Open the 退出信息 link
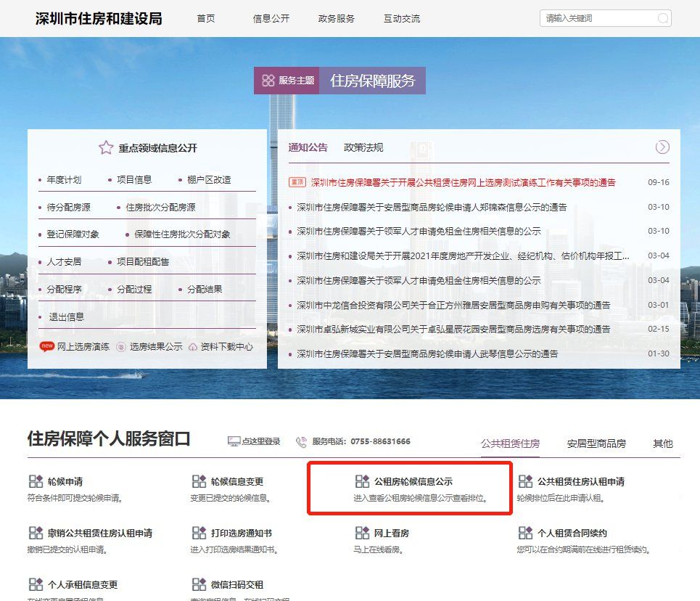 [67, 317]
